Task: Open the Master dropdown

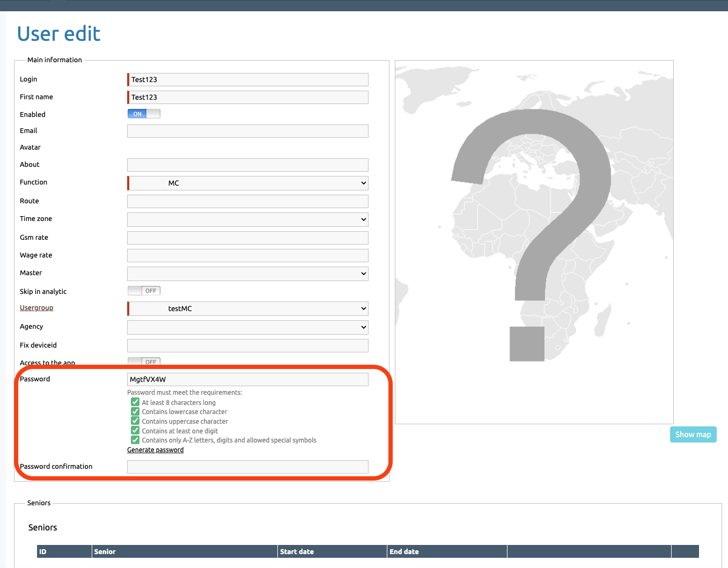Action: (x=248, y=274)
